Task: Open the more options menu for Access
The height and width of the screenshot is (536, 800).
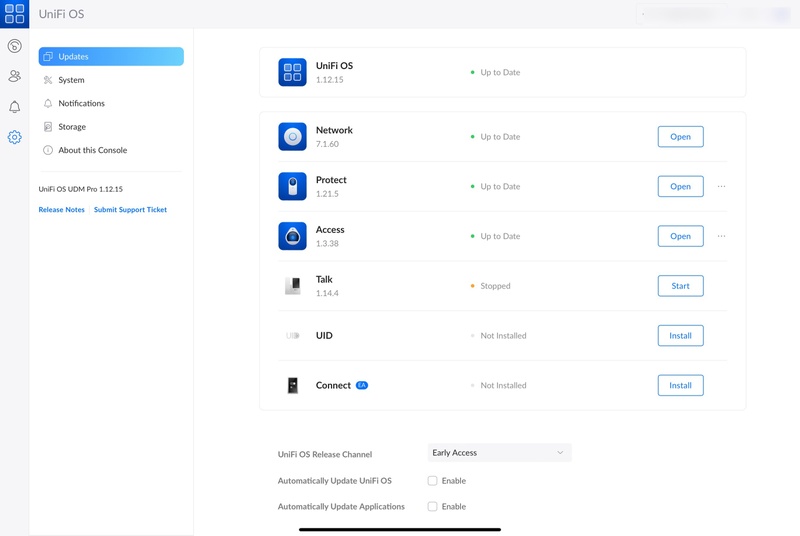Action: pyautogui.click(x=721, y=236)
